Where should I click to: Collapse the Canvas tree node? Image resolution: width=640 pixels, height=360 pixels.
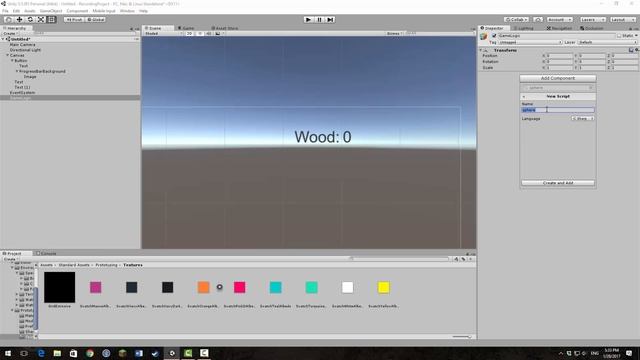pyautogui.click(x=7, y=55)
